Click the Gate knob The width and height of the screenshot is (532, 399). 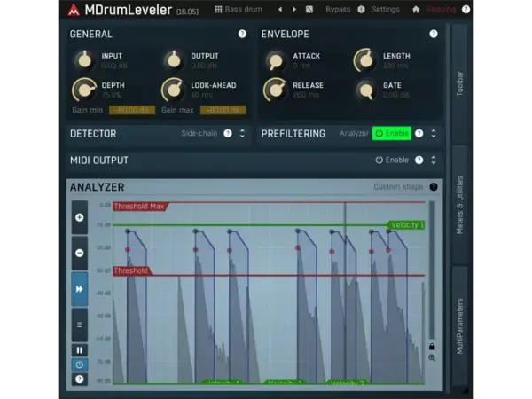tap(365, 90)
